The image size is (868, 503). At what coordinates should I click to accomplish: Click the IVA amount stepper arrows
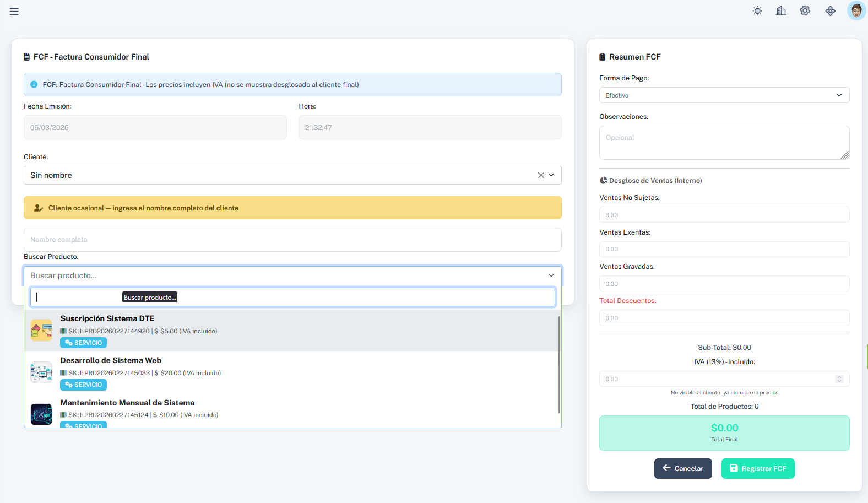pyautogui.click(x=839, y=379)
